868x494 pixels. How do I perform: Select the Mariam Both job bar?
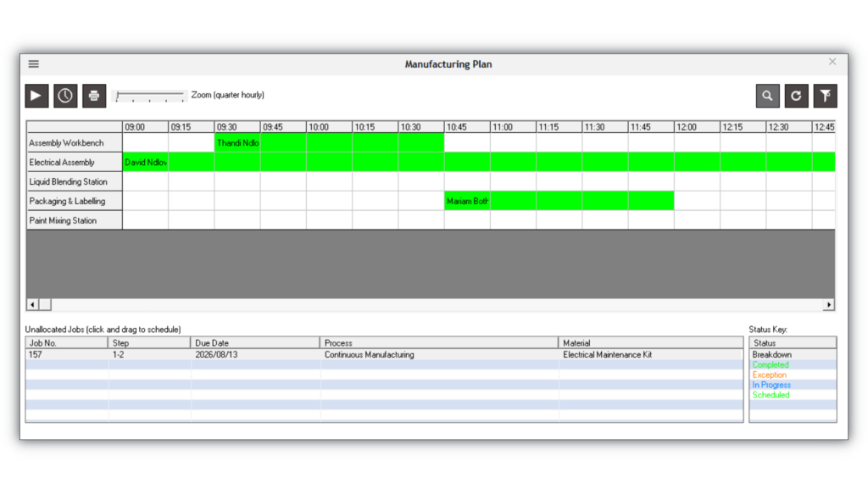click(x=559, y=201)
